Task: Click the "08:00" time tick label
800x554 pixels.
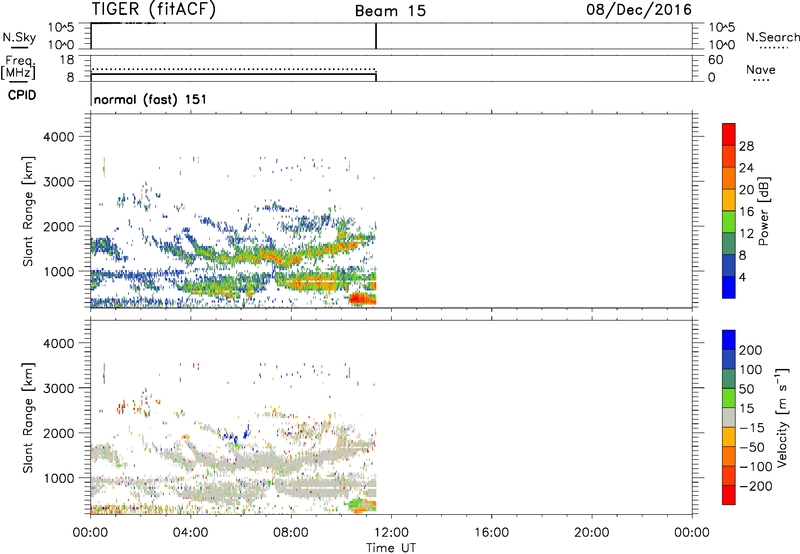Action: 291,533
